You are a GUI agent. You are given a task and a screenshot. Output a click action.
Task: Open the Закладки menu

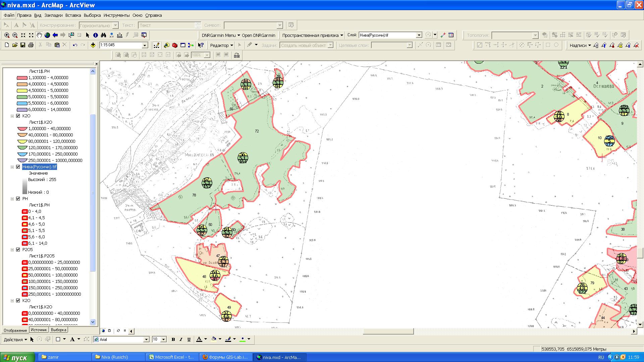(x=53, y=15)
